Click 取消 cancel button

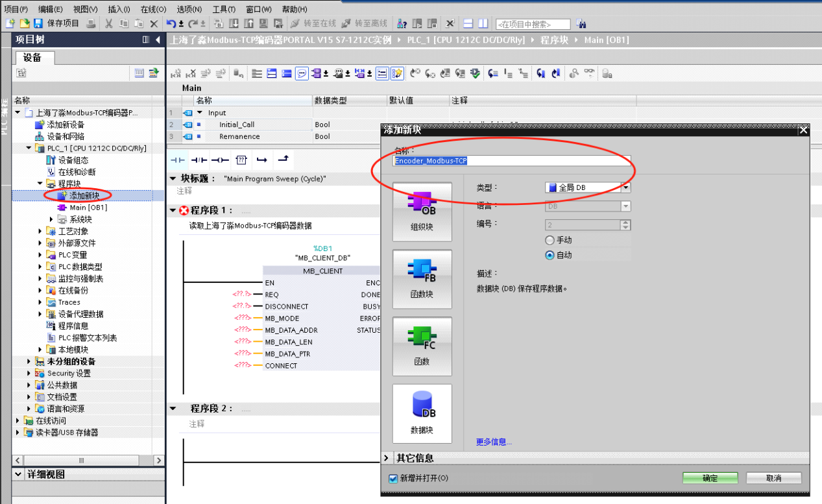pyautogui.click(x=774, y=478)
